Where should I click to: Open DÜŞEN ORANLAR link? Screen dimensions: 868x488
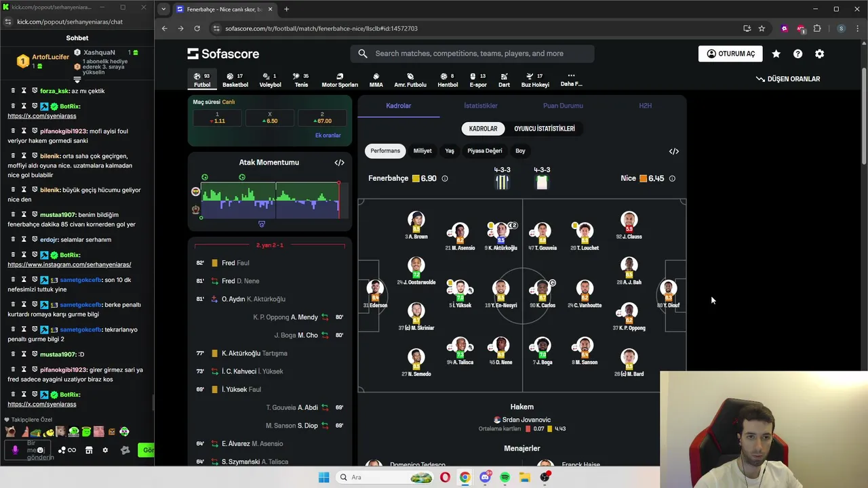[788, 79]
